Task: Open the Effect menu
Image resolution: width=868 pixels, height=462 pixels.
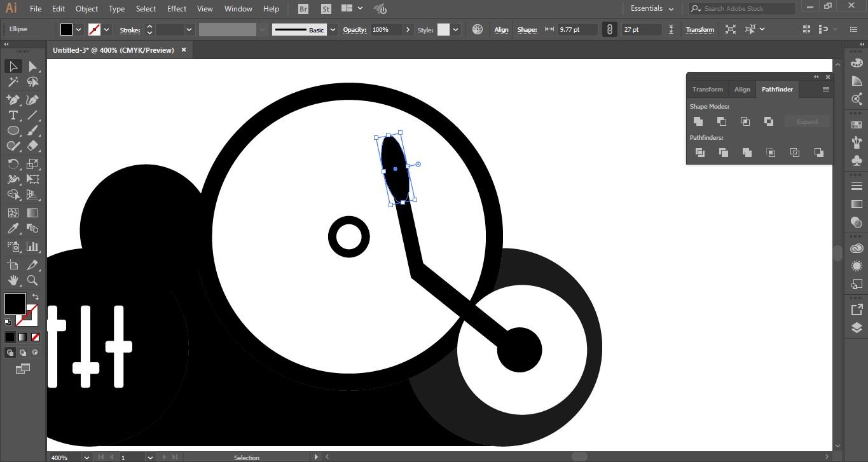Action: point(177,9)
